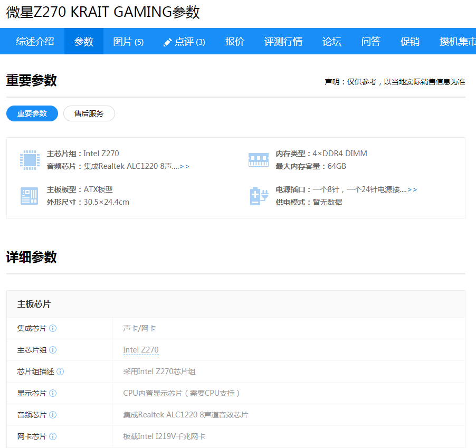The height and width of the screenshot is (448, 476).
Task: Open the 促销 tab
Action: (x=410, y=41)
